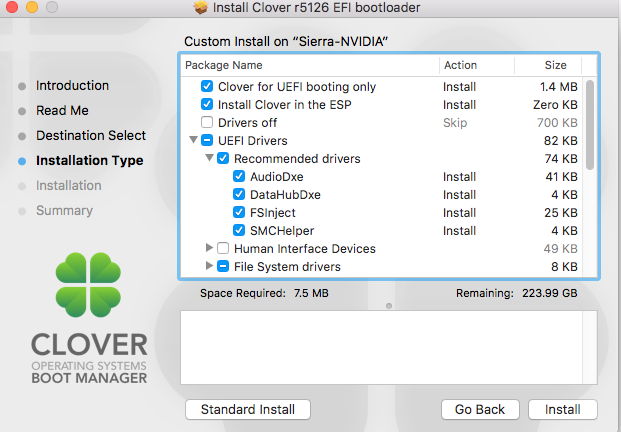Go to the Introduction step
621x432 pixels.
click(x=72, y=86)
